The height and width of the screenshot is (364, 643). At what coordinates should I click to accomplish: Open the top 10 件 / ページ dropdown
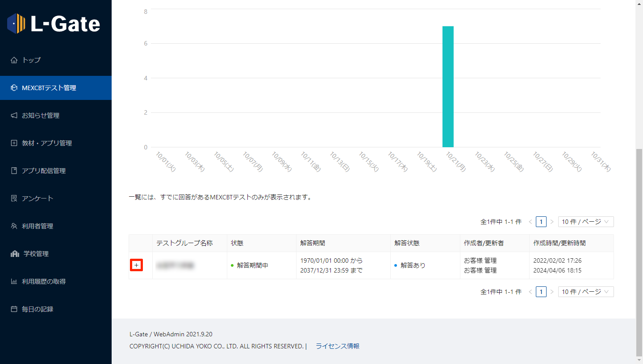tap(585, 222)
